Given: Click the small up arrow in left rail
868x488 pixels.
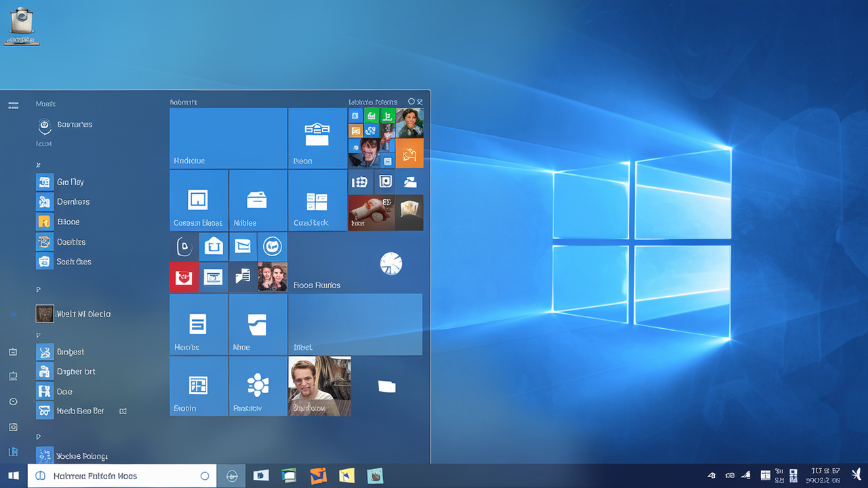Looking at the screenshot, I should tap(13, 314).
